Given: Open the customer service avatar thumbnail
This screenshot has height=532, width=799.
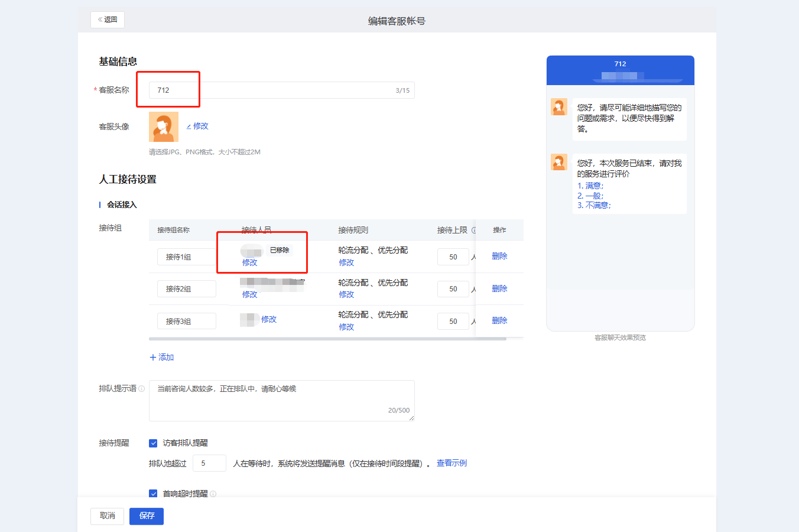Looking at the screenshot, I should (164, 126).
